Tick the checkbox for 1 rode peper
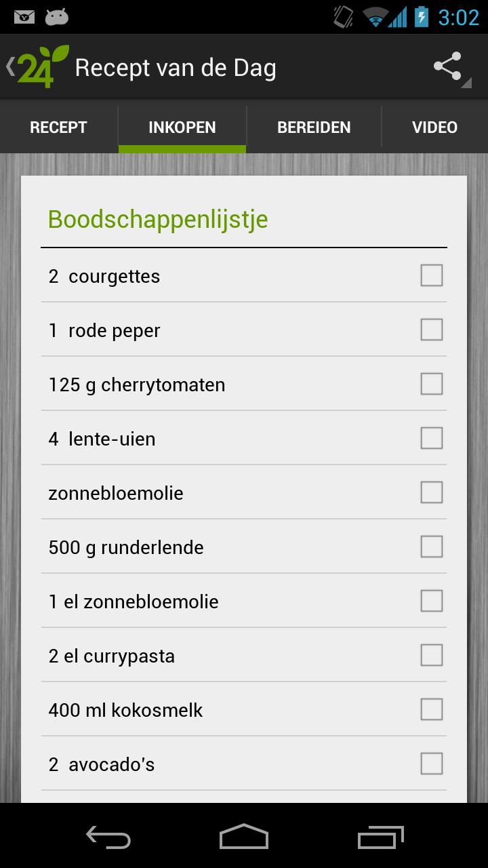Screen dimensions: 488x868 pyautogui.click(x=431, y=330)
